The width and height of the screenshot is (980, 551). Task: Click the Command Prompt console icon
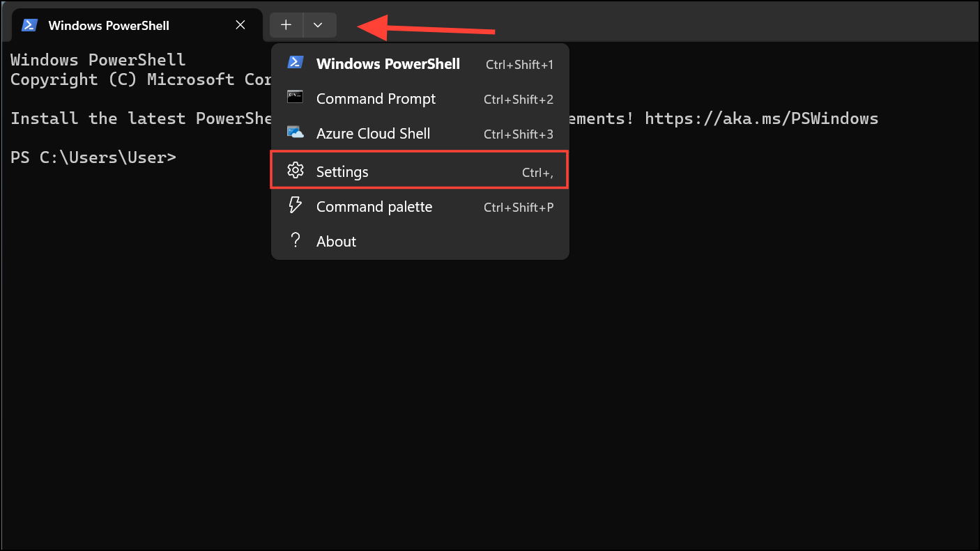[296, 98]
